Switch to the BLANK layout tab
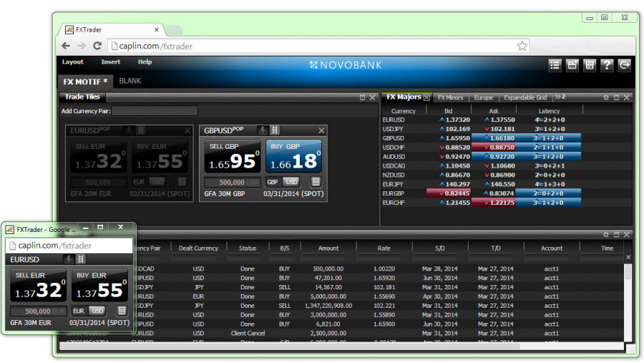 tap(130, 81)
